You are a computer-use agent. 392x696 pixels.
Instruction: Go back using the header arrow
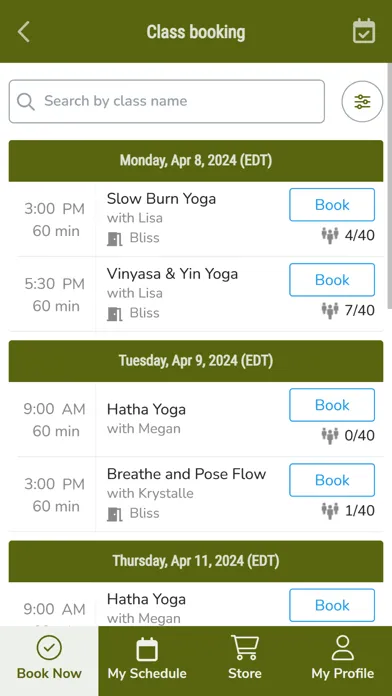tap(24, 32)
